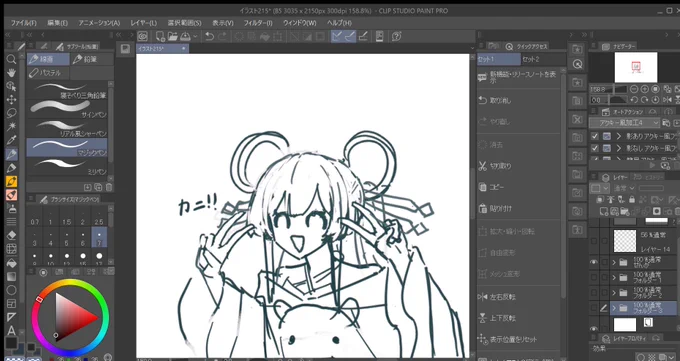Expand the フォルダー 1 layer folder
The height and width of the screenshot is (361, 680).
click(x=614, y=277)
